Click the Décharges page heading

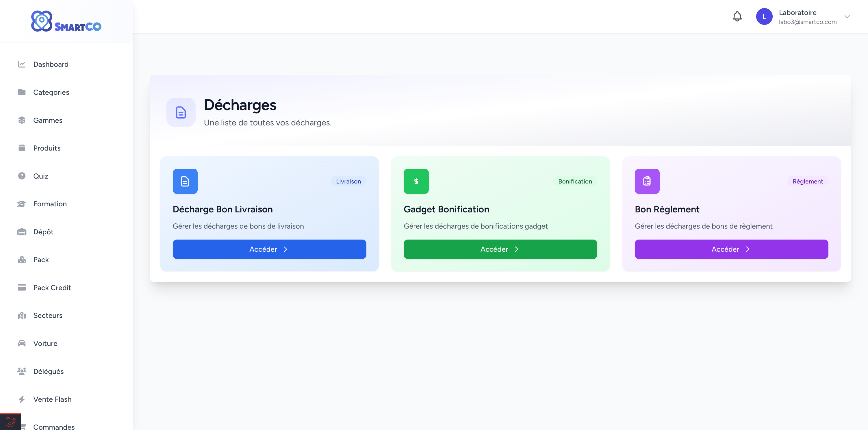(240, 105)
